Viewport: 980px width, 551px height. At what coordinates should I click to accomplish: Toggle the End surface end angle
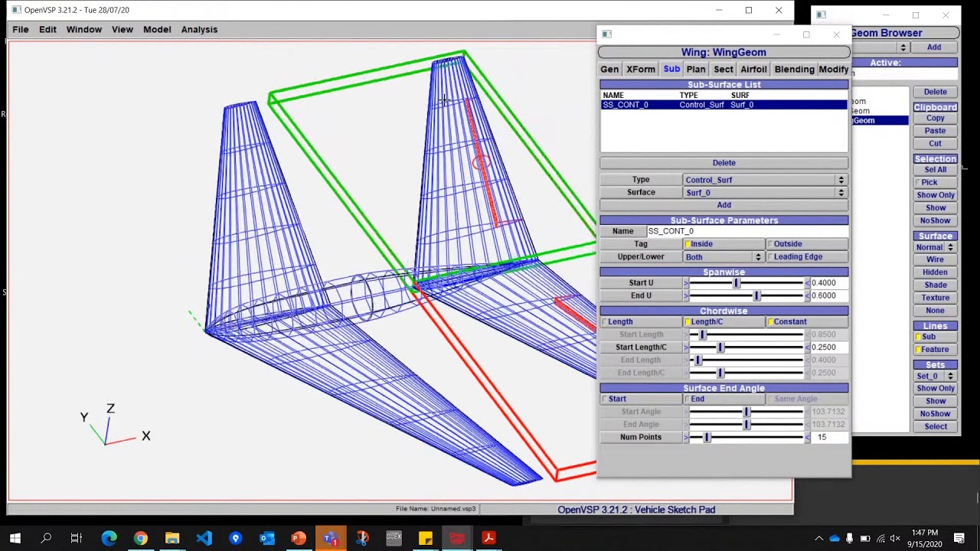tap(724, 399)
